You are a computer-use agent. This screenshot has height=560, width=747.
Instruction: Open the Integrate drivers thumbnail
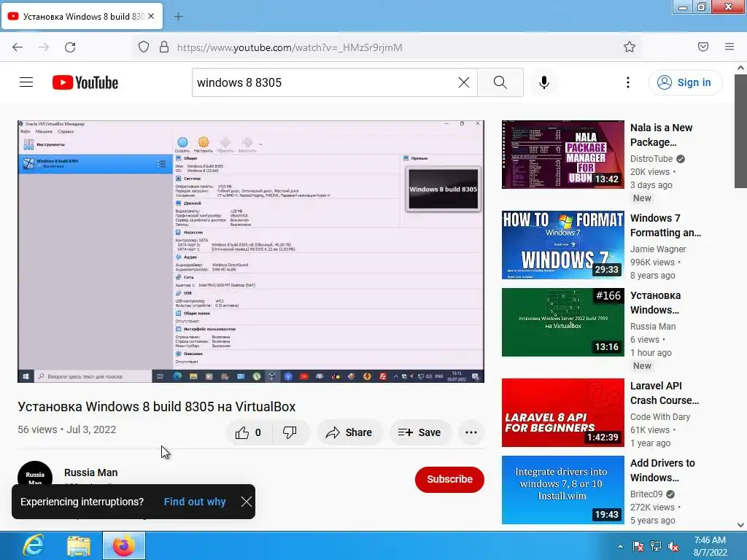click(563, 489)
